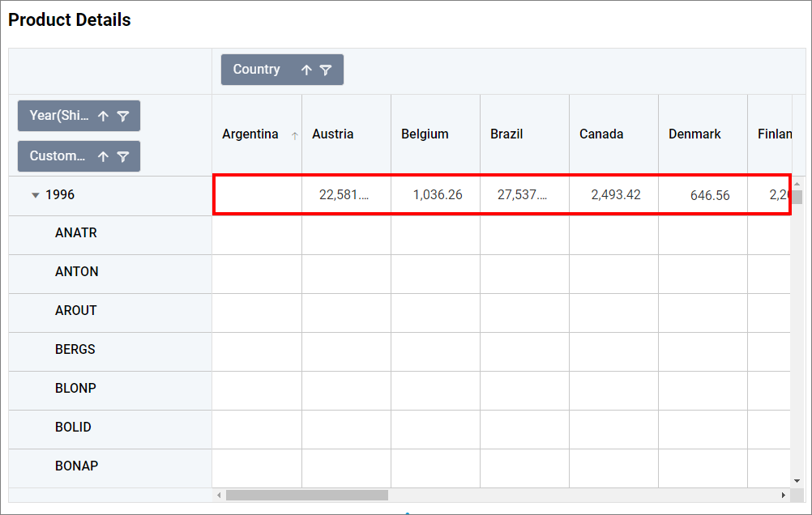Screen dimensions: 812x515
Task: Open filter icon on Year(Shi... field button
Action: (123, 117)
